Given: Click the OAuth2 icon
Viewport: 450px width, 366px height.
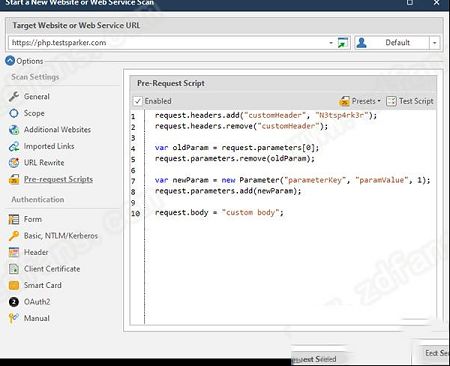Looking at the screenshot, I should (14, 302).
